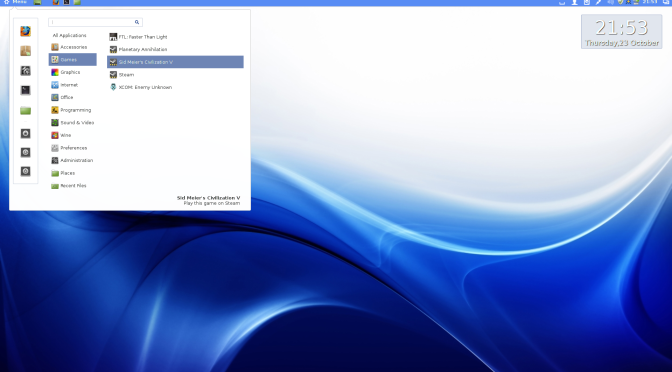
Task: Click the window list icon at panel's right end
Action: tap(666, 2)
